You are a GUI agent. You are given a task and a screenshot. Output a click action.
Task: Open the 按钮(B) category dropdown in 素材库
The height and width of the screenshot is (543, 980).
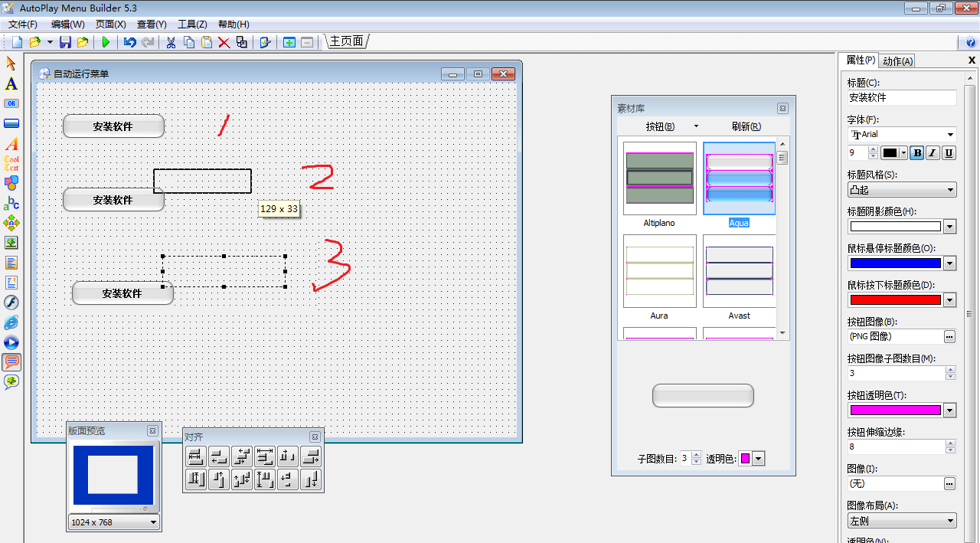(696, 126)
